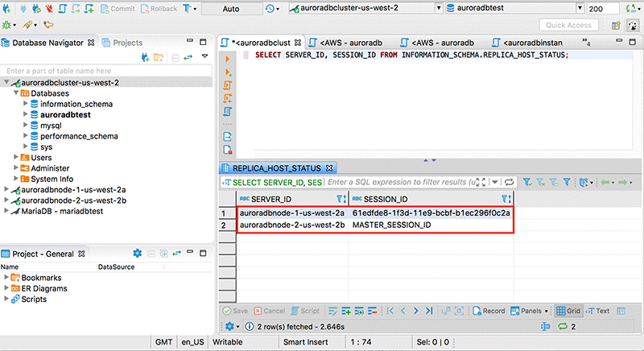Toggle Record view mode

pos(489,311)
